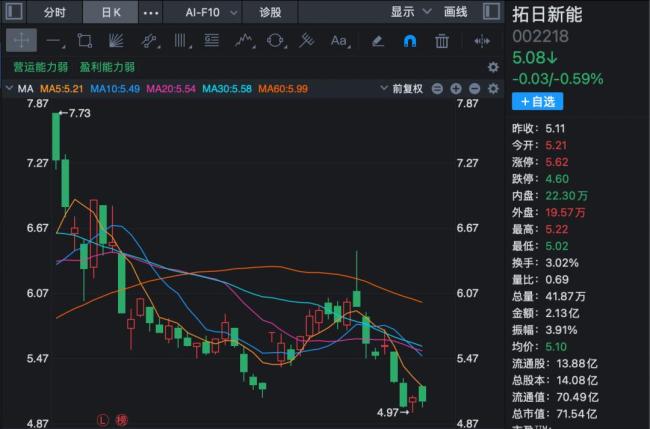Click the MA30:5.58 indicator label
The image size is (650, 429).
[227, 88]
